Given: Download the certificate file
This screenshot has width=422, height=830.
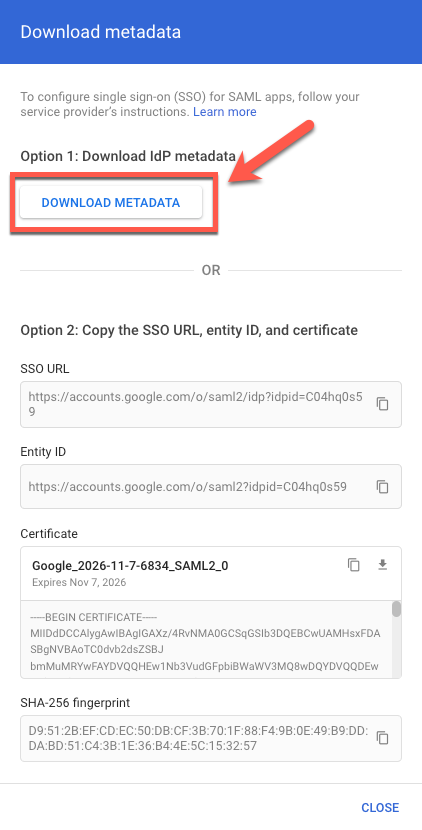Looking at the screenshot, I should (382, 565).
